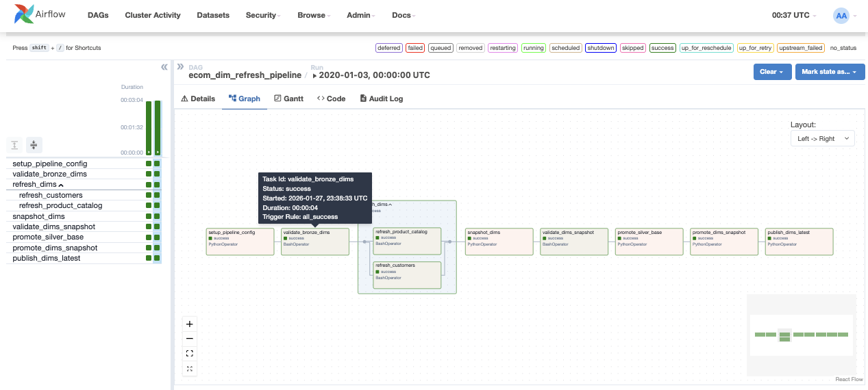The image size is (868, 390).
Task: Zoom in on the graph with plus button
Action: pos(190,324)
